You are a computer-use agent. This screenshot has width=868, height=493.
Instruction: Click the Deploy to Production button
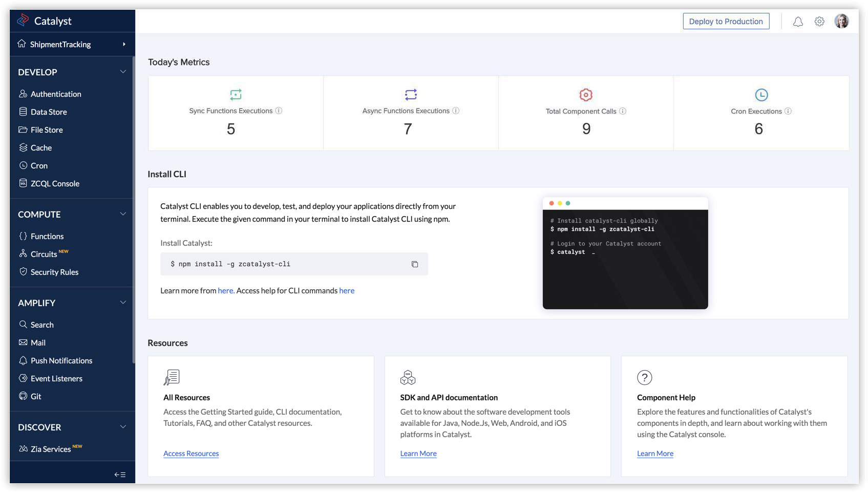coord(726,22)
